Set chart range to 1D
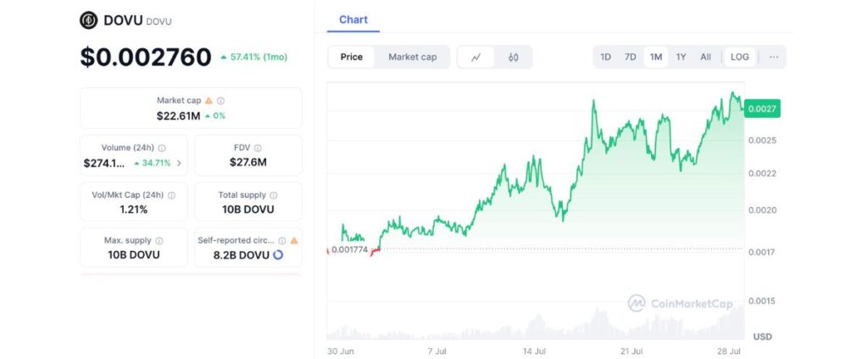 [x=605, y=57]
